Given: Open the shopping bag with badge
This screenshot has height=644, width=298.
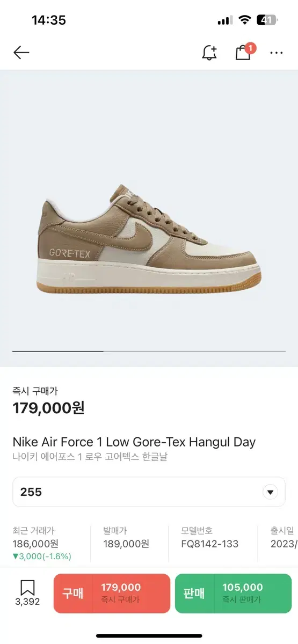Looking at the screenshot, I should [245, 52].
